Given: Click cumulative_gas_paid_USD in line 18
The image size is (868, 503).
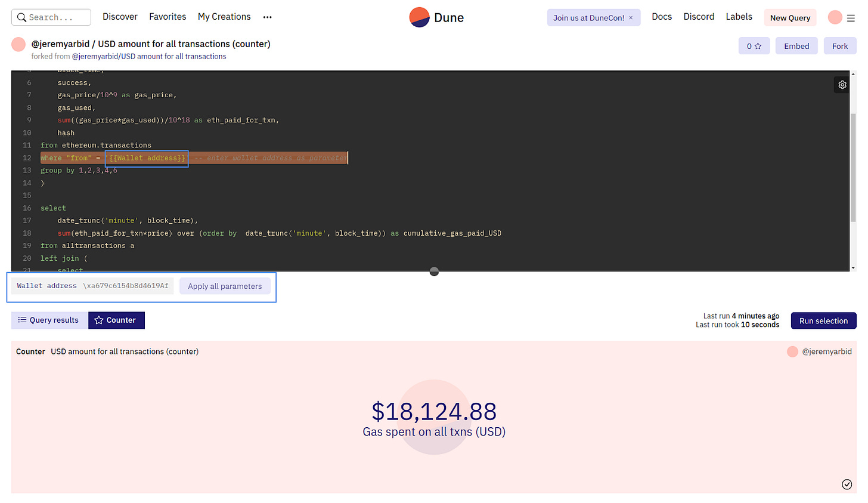Looking at the screenshot, I should (452, 233).
